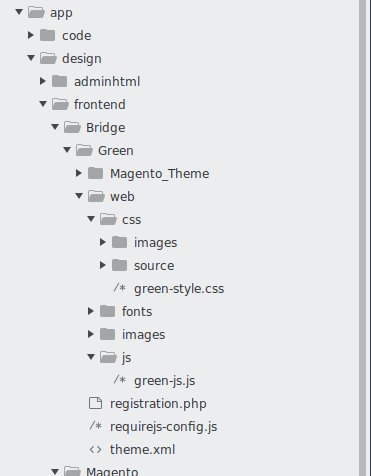The image size is (371, 476).
Task: Click the Magento_Theme folder icon
Action: (x=95, y=173)
